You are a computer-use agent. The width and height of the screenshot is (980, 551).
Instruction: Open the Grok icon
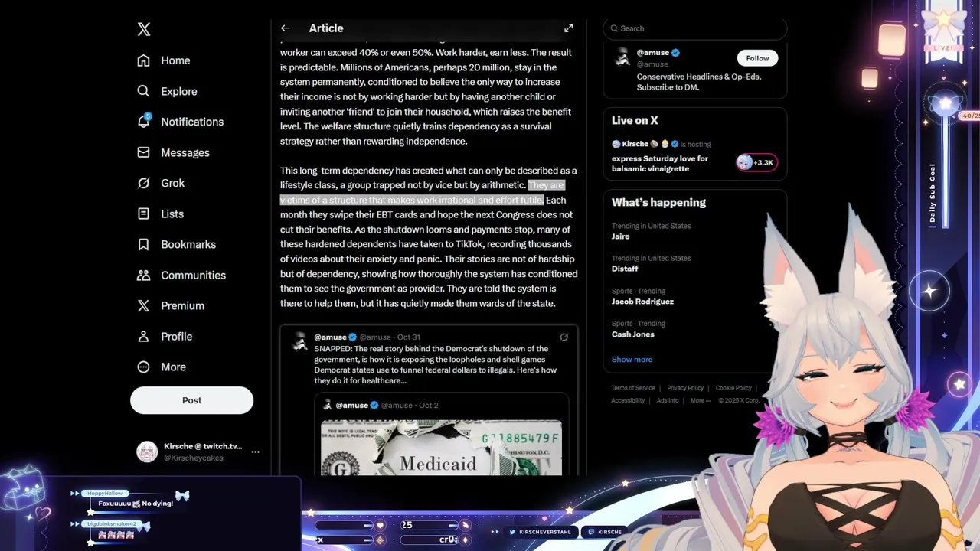tap(143, 183)
